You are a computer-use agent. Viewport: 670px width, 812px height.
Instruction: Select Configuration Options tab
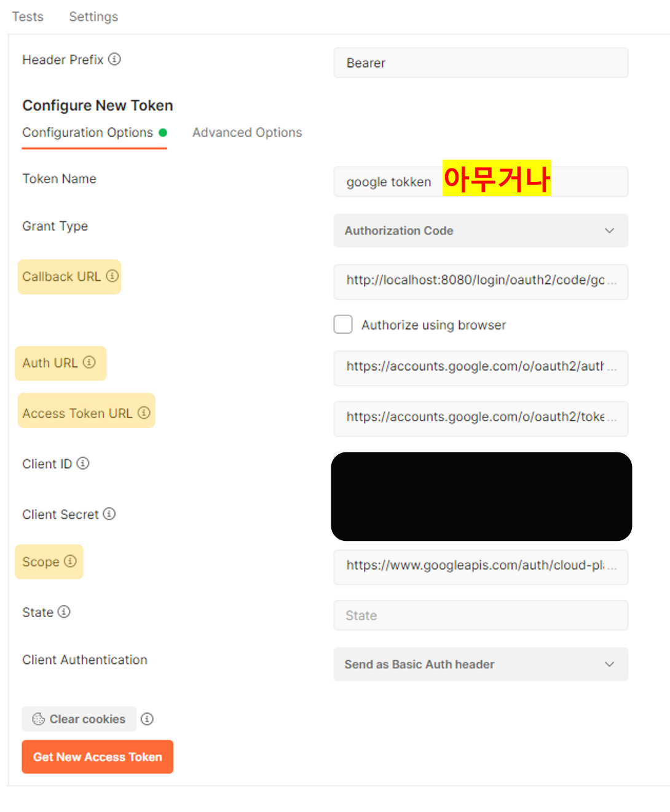(95, 133)
